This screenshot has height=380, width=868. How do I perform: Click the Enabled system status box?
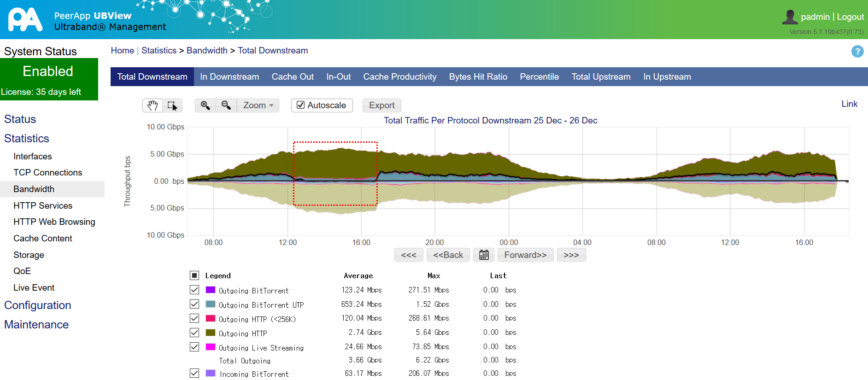click(49, 79)
